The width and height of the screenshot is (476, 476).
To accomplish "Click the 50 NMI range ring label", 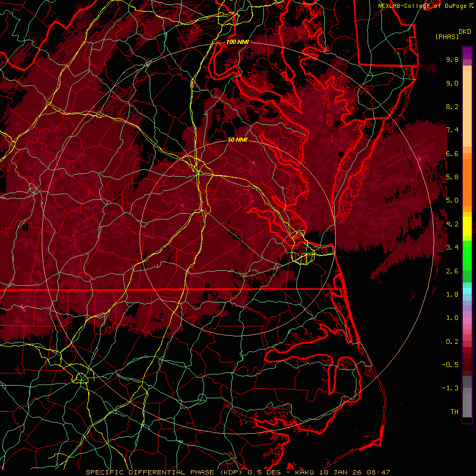I will point(237,140).
